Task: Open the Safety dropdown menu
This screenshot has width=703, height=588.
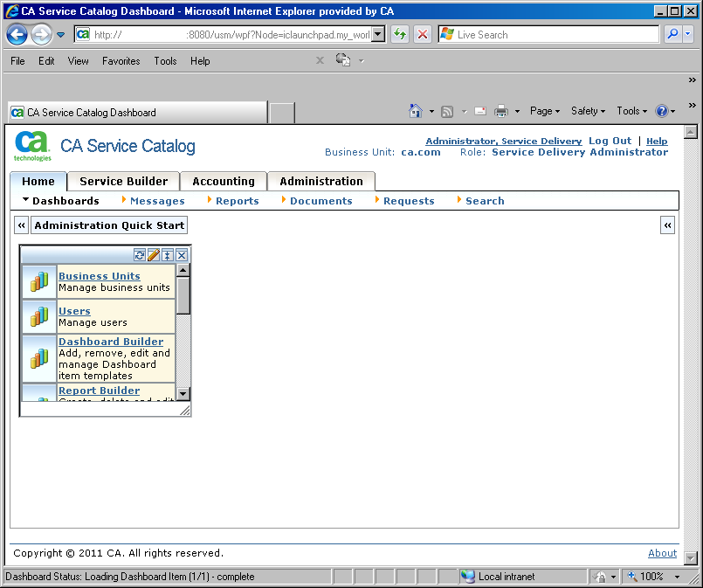Action: pyautogui.click(x=587, y=111)
